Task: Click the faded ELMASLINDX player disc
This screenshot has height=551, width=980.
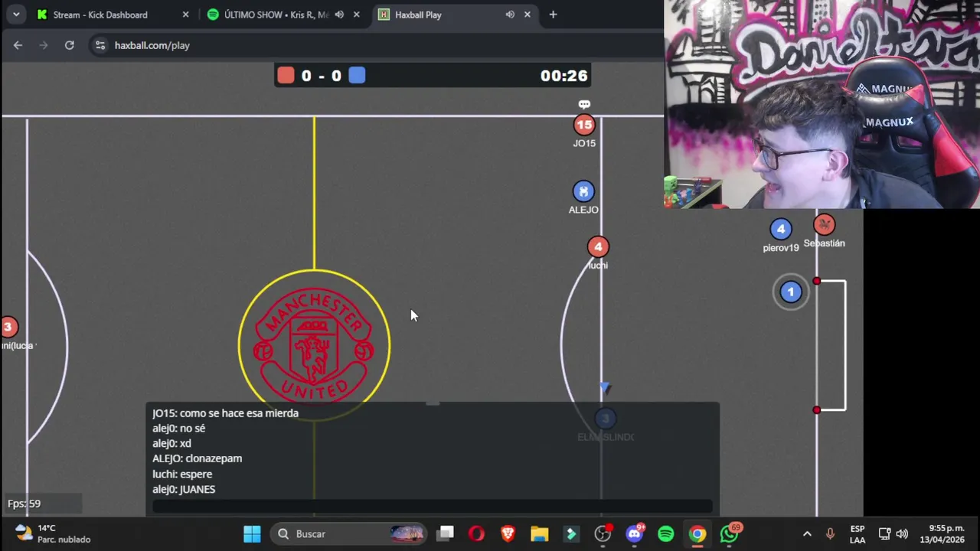Action: (x=605, y=418)
